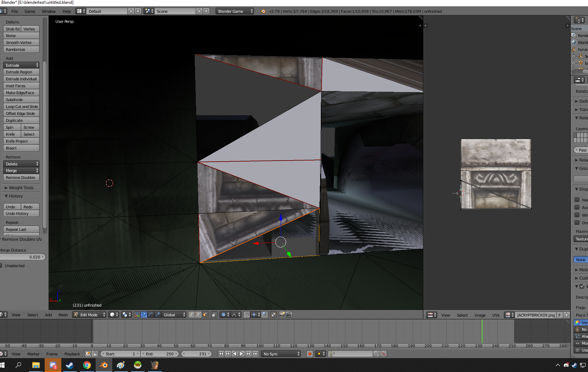Toggle snap magnet in viewport header
The width and height of the screenshot is (588, 372).
[x=246, y=315]
